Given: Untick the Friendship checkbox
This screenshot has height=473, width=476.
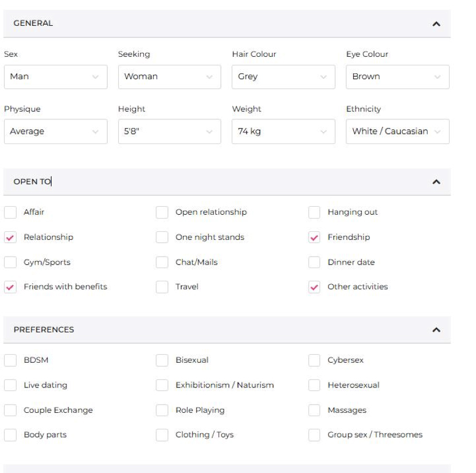Looking at the screenshot, I should pos(314,238).
